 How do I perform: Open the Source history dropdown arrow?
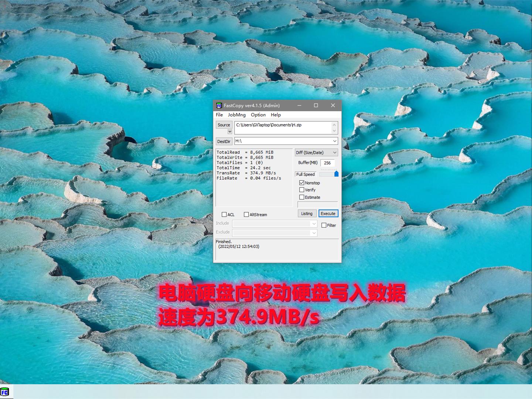pyautogui.click(x=229, y=132)
